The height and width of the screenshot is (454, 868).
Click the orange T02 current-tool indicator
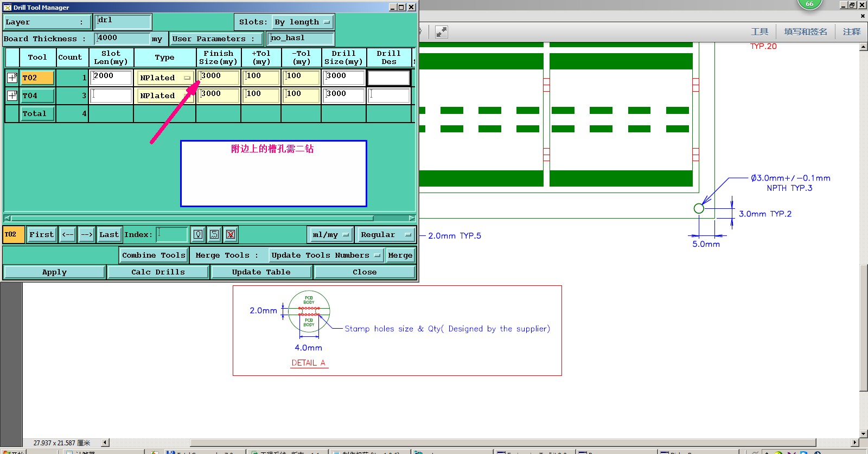click(14, 234)
